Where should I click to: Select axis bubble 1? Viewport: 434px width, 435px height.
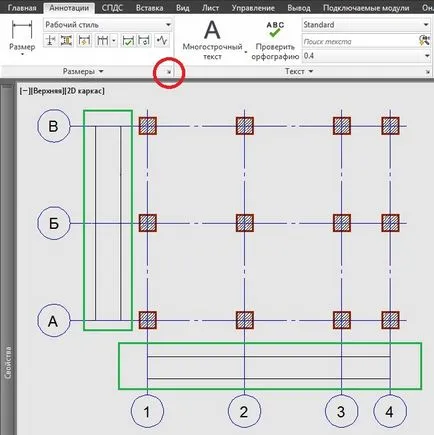[147, 411]
